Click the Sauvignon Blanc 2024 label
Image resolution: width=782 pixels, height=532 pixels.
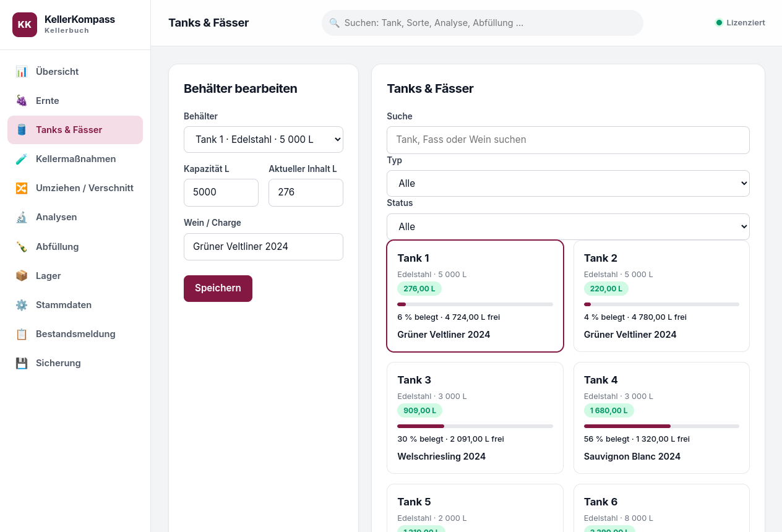pyautogui.click(x=632, y=457)
